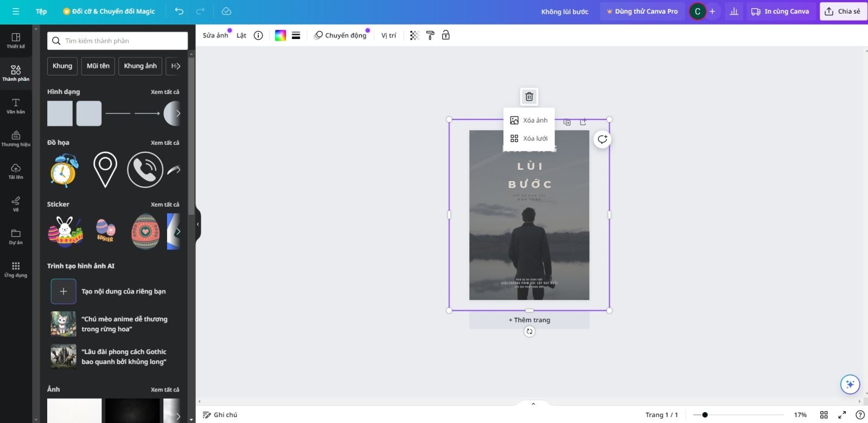Click the undo arrow icon

coord(179,11)
